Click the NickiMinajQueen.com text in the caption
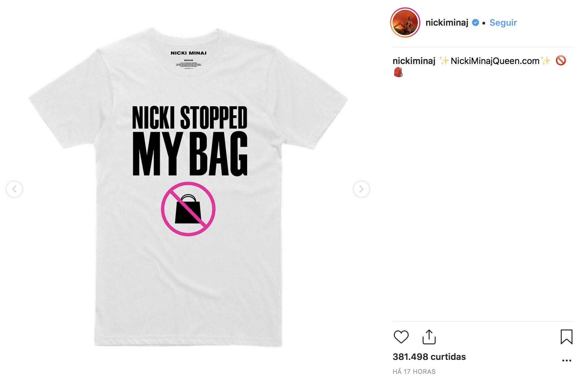The height and width of the screenshot is (377, 588). tap(495, 61)
